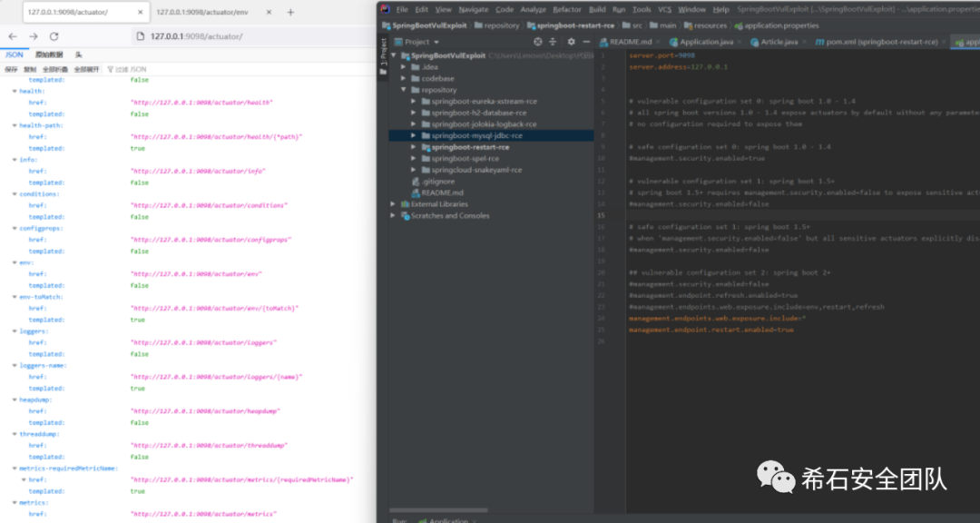The width and height of the screenshot is (980, 523).
Task: Select springboot-jolokia-logback-rce in the tree
Action: (484, 124)
